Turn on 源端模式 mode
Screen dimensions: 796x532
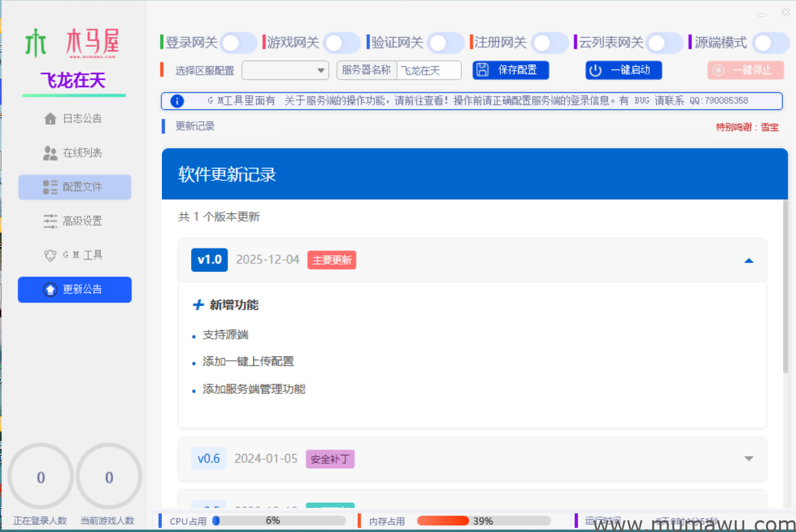[x=769, y=41]
